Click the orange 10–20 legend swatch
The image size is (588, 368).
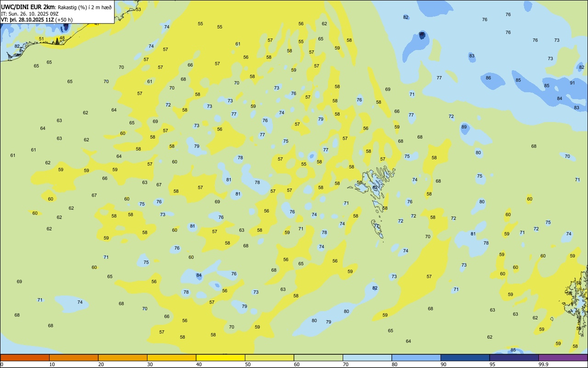pyautogui.click(x=73, y=357)
